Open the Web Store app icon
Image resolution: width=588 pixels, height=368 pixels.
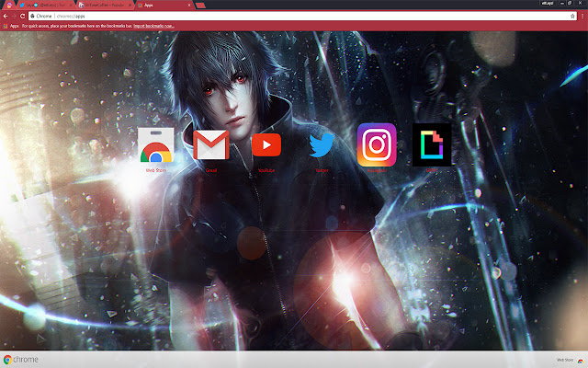click(155, 145)
